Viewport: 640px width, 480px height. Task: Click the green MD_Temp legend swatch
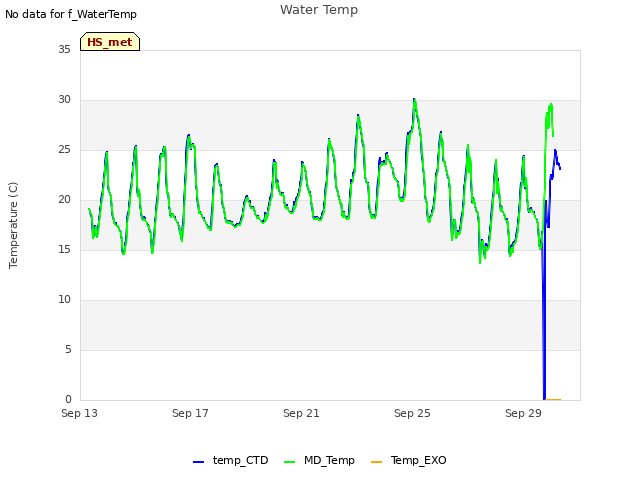[289, 462]
